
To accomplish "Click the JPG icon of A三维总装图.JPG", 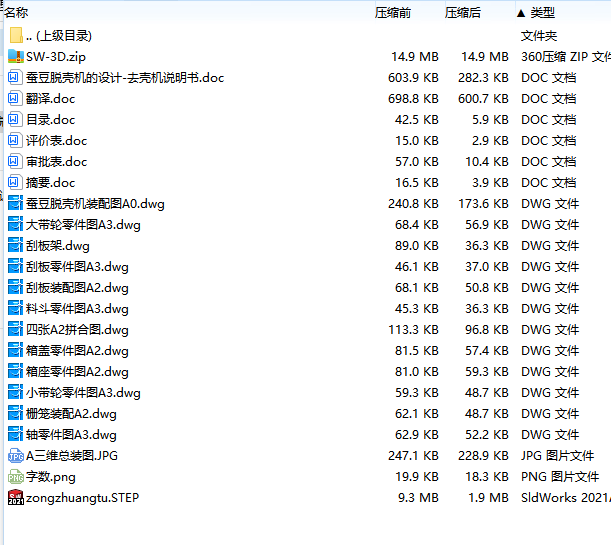I will pyautogui.click(x=16, y=456).
